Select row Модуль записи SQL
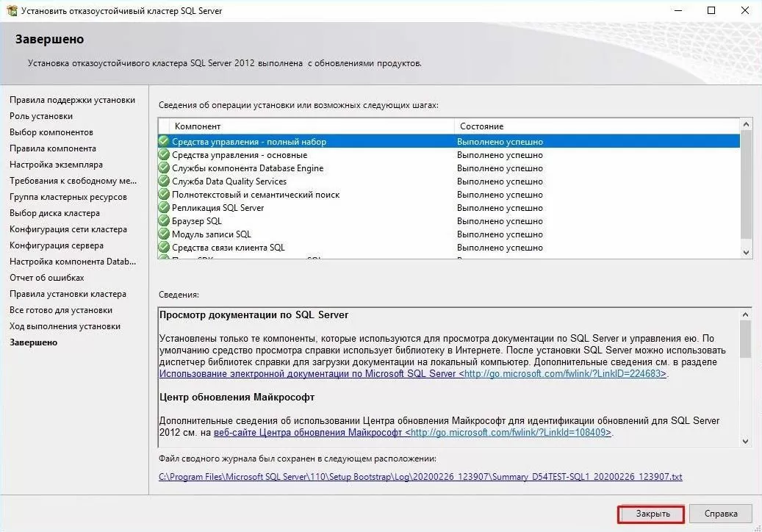Screen dimensions: 762x532 pos(449,234)
